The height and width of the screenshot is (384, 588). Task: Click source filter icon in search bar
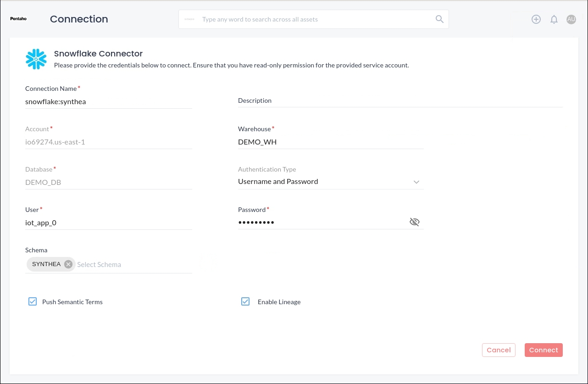coord(189,19)
